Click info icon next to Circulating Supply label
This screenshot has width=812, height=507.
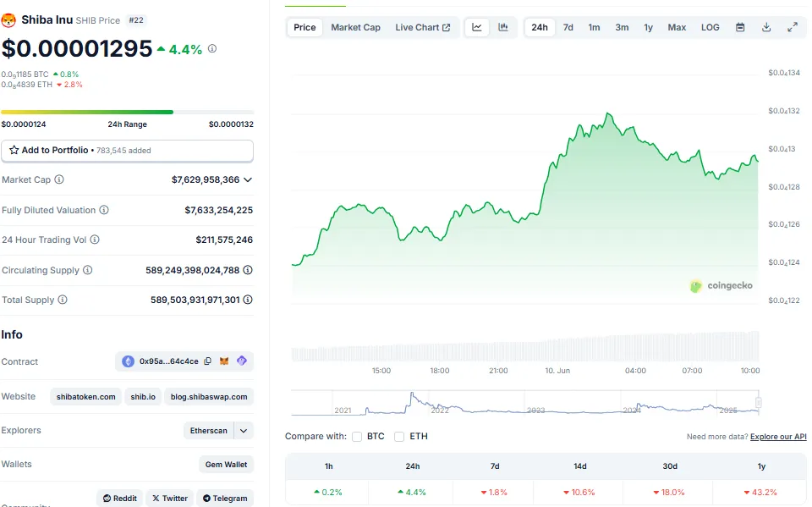[87, 270]
